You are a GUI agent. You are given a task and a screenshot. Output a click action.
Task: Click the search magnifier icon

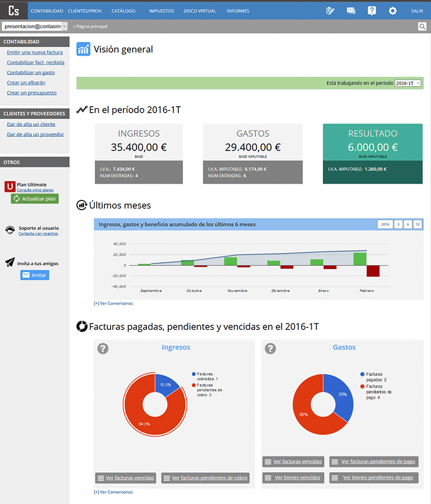[x=422, y=27]
